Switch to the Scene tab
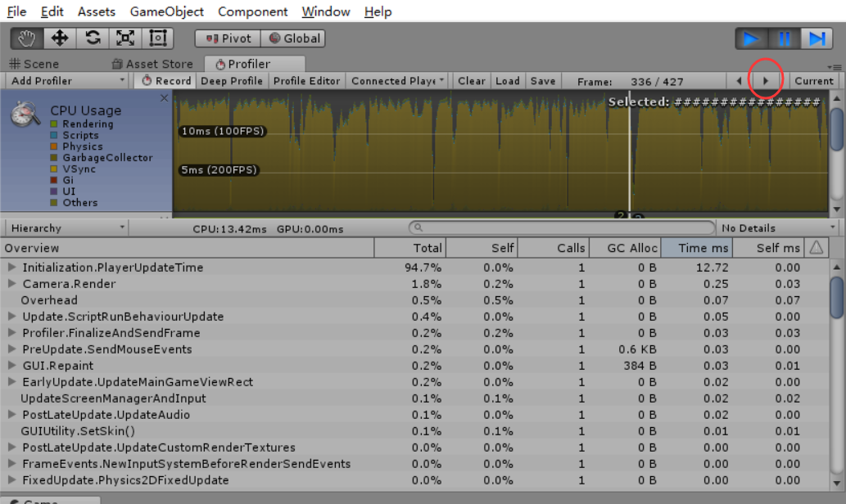Screen dimensions: 846x504 34,64
